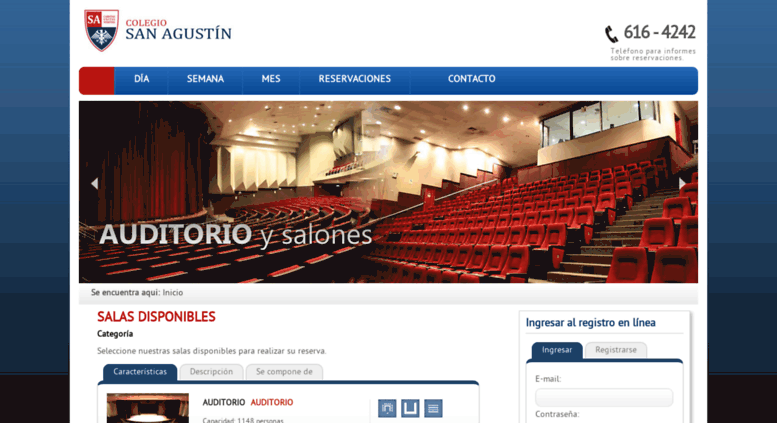The height and width of the screenshot is (423, 777).
Task: Show next slide with right arrow
Action: [682, 183]
